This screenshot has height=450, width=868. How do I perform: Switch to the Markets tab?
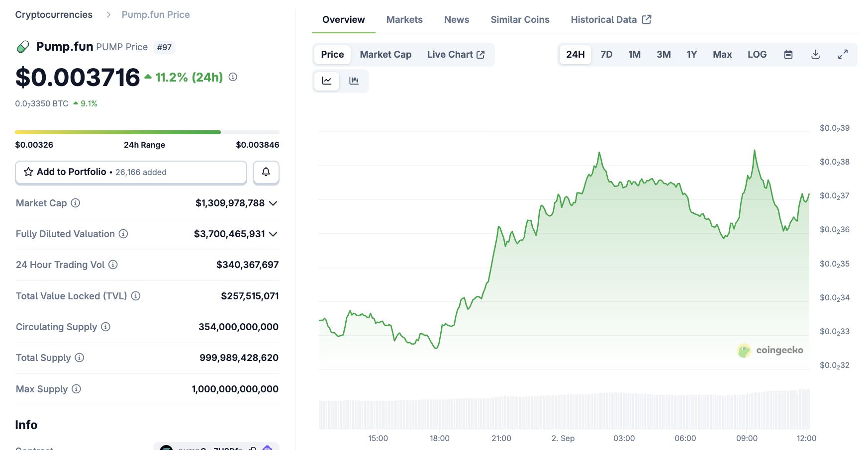[x=404, y=19]
